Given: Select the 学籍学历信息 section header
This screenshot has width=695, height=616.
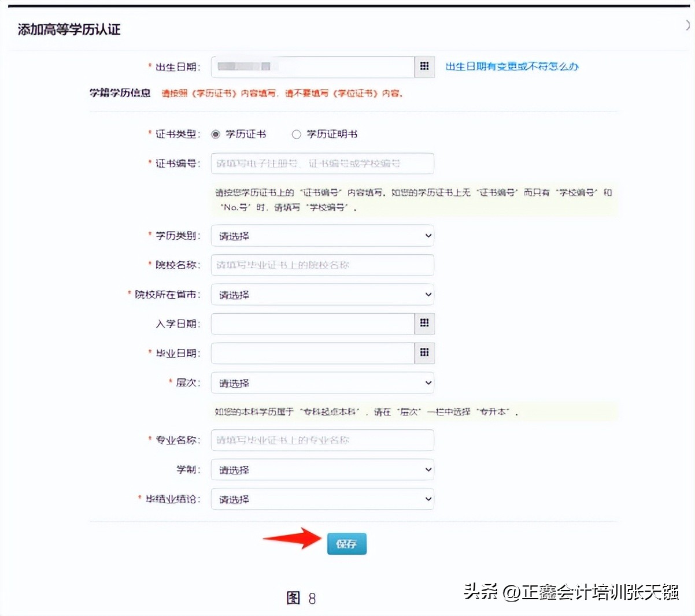Looking at the screenshot, I should pyautogui.click(x=120, y=92).
